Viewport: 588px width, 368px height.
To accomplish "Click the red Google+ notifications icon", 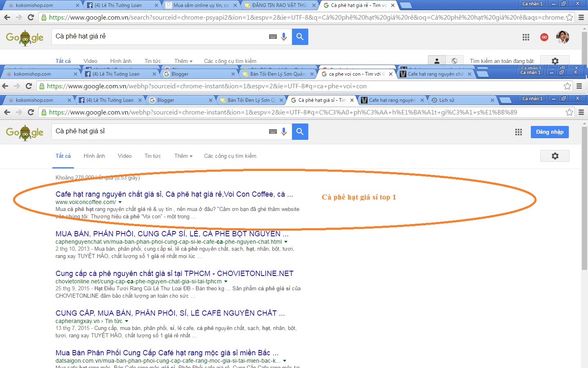I will tap(544, 37).
